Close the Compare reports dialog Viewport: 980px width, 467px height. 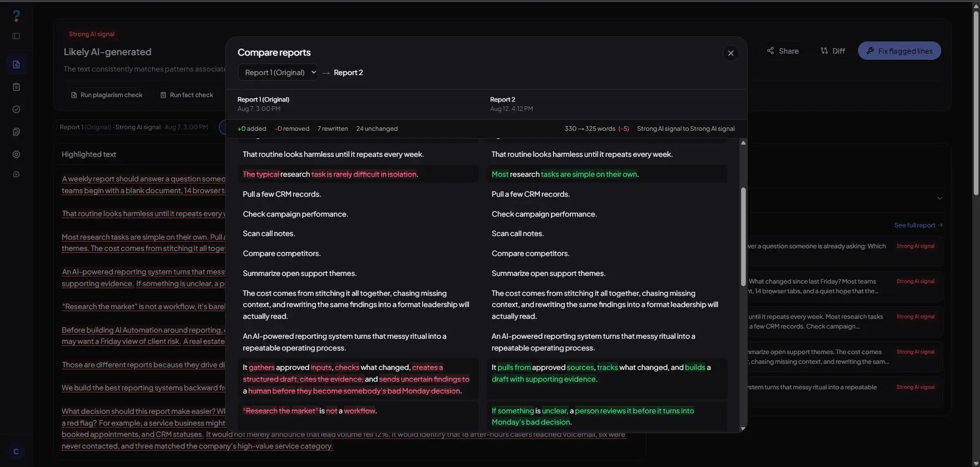(x=730, y=53)
